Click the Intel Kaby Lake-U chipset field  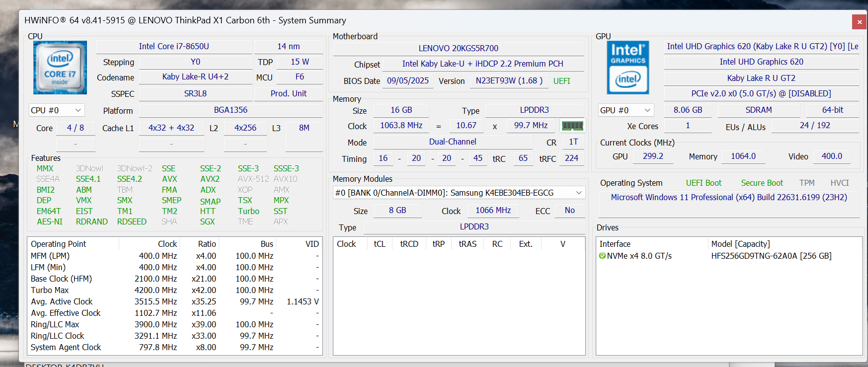(483, 64)
